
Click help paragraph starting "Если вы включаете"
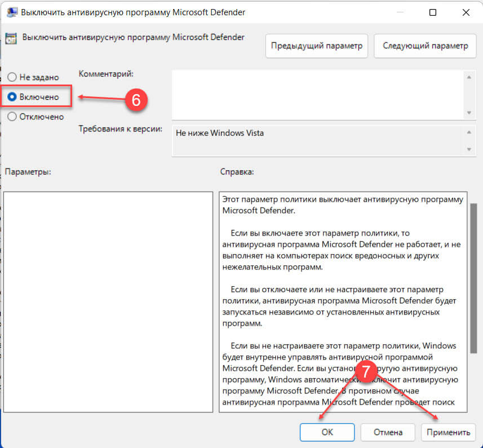(342, 250)
